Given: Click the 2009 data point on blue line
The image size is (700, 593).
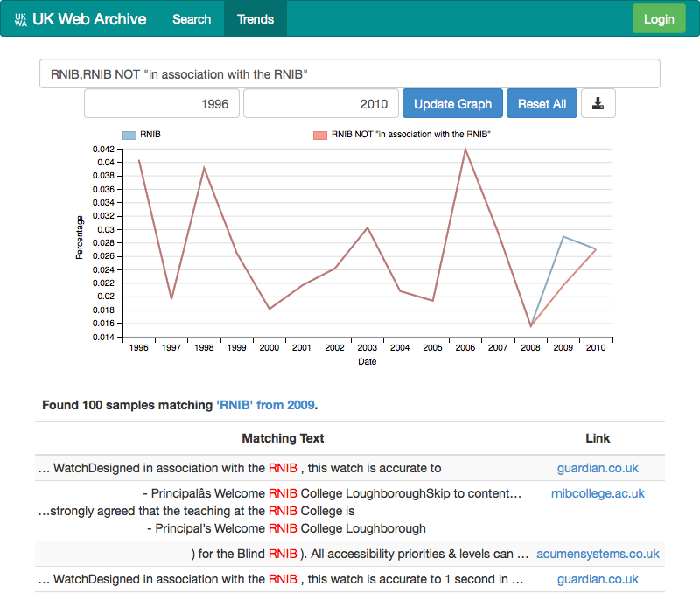Looking at the screenshot, I should pyautogui.click(x=563, y=237).
